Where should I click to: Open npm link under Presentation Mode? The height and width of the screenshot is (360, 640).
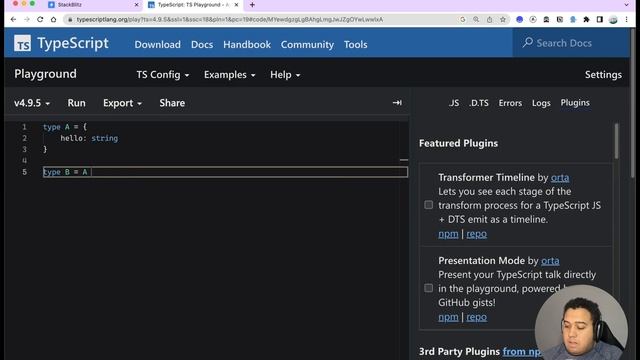448,317
